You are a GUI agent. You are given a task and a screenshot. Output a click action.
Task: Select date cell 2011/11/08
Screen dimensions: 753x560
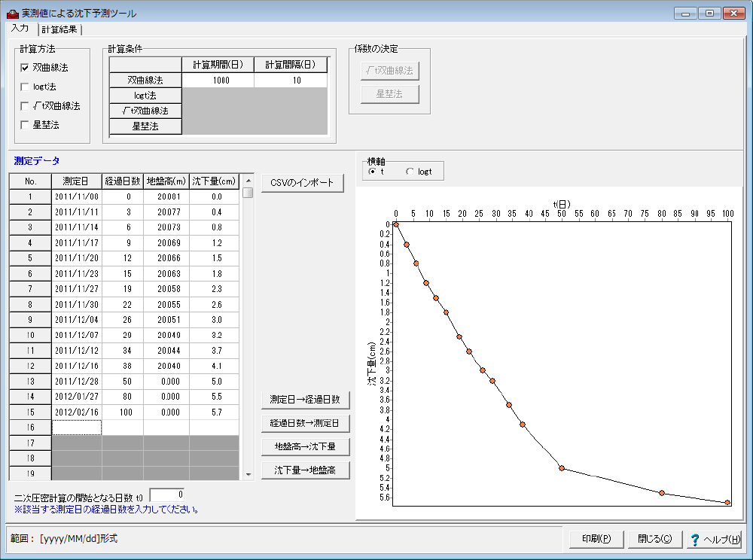coord(77,196)
